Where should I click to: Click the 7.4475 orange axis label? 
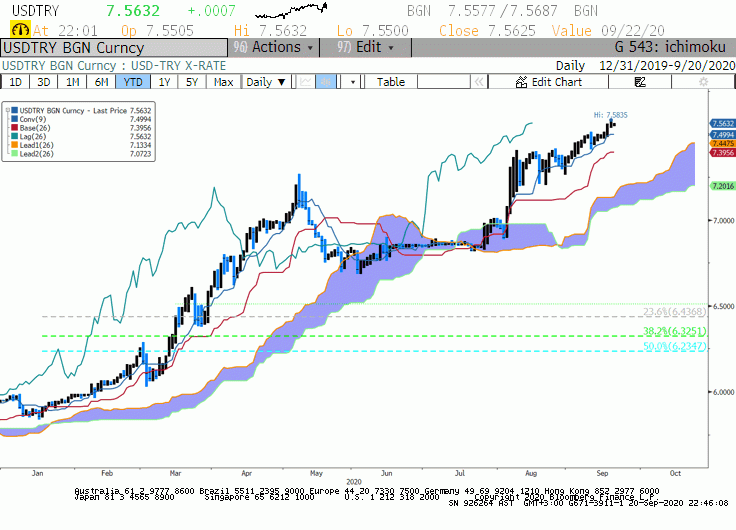[722, 144]
